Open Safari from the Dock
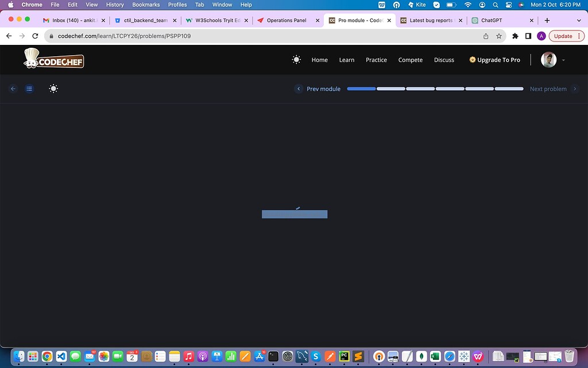 450,356
